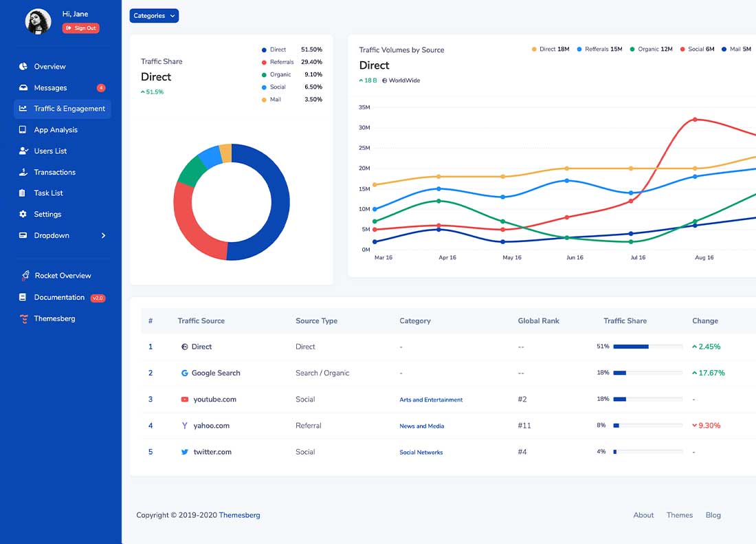Toggle the Organic series visibility
This screenshot has width=756, height=544.
646,50
